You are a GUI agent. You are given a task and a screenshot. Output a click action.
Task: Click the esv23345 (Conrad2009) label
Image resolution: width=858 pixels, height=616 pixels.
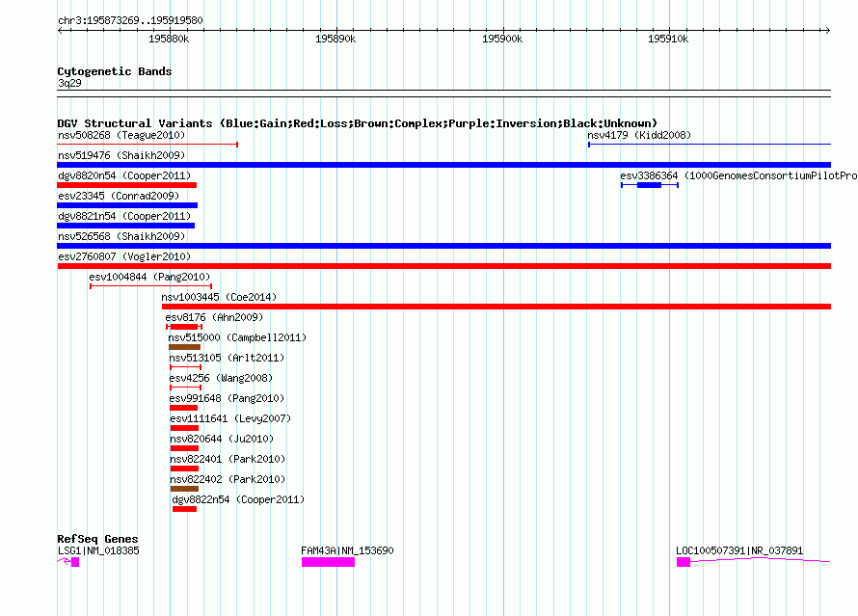click(119, 196)
